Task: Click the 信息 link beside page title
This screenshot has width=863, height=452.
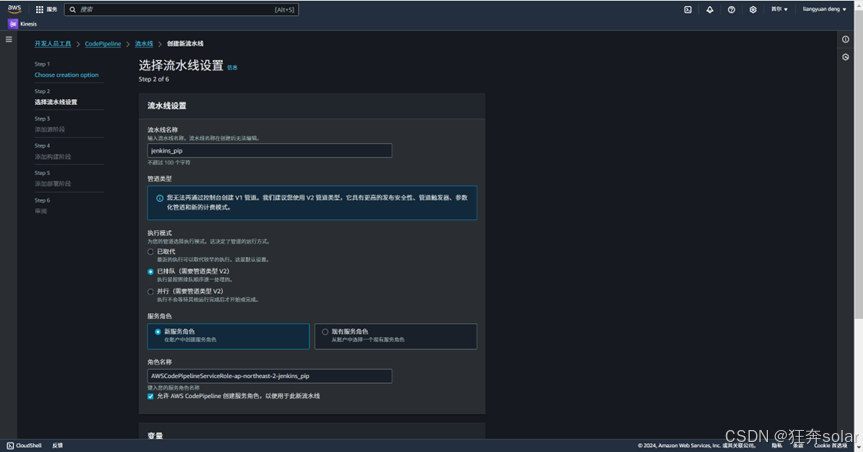Action: 232,68
